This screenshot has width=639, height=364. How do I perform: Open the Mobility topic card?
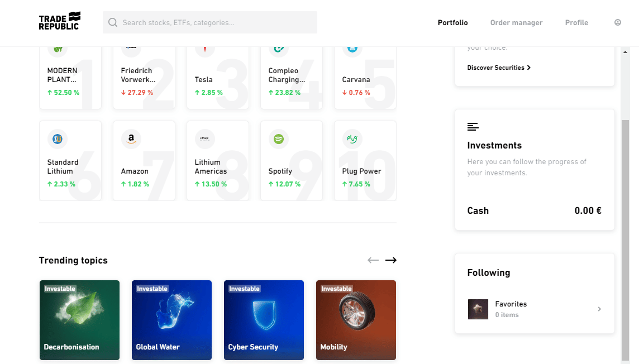(x=356, y=320)
